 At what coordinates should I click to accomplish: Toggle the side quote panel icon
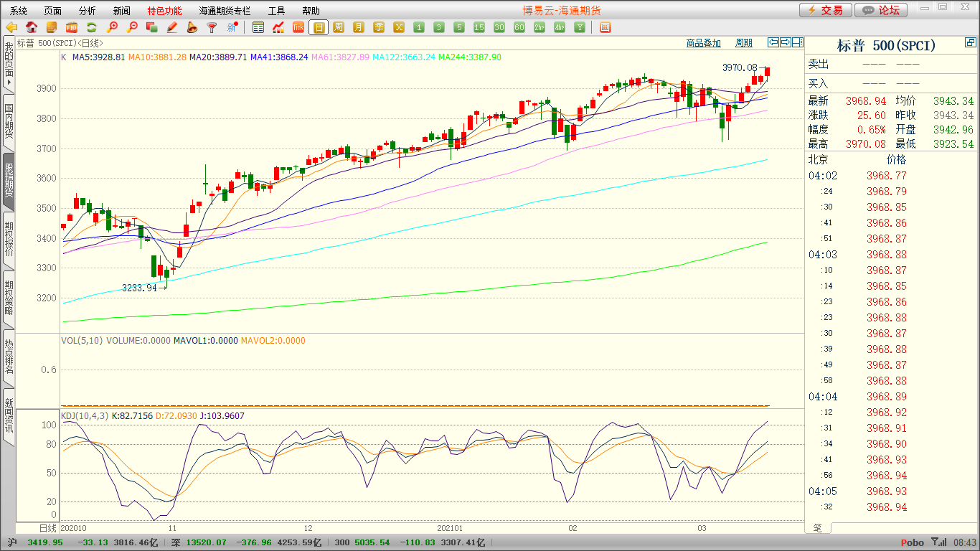797,42
